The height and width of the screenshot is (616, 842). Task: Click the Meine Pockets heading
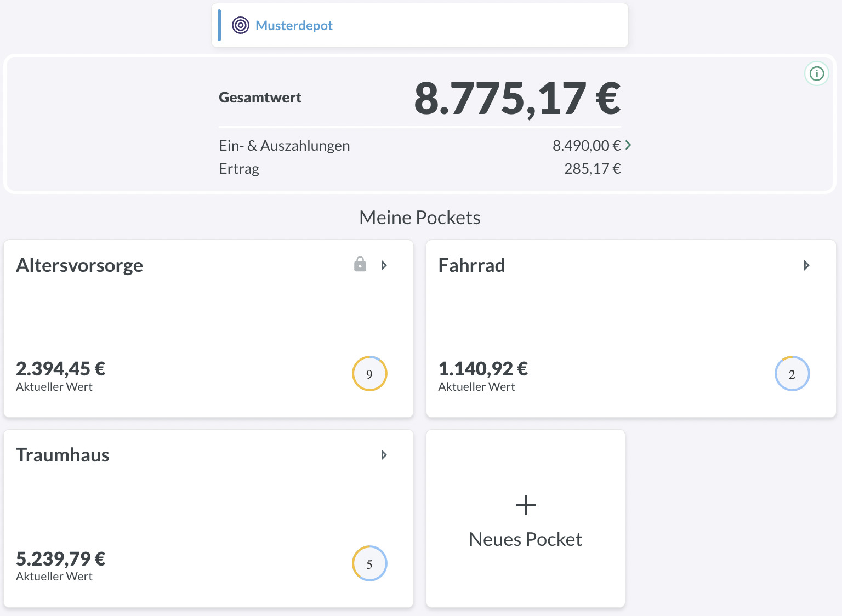tap(420, 218)
